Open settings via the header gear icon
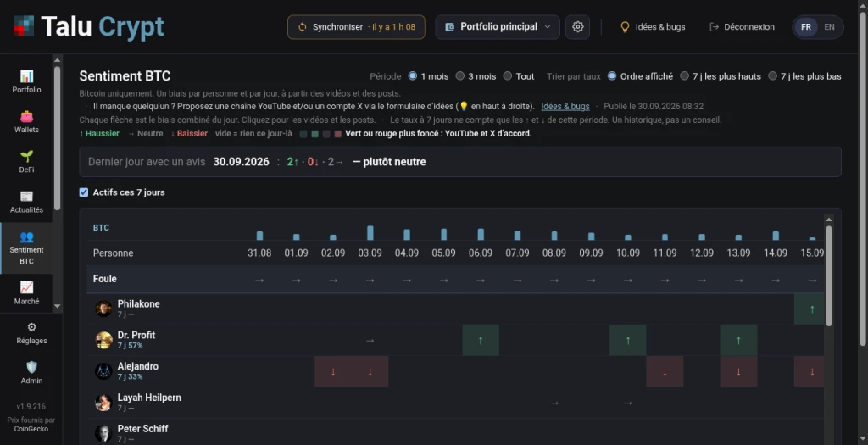868x445 pixels. click(578, 26)
